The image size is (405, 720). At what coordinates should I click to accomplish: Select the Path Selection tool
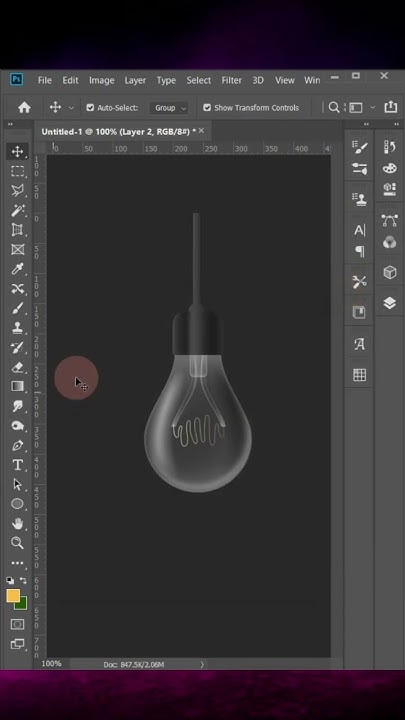pos(17,484)
